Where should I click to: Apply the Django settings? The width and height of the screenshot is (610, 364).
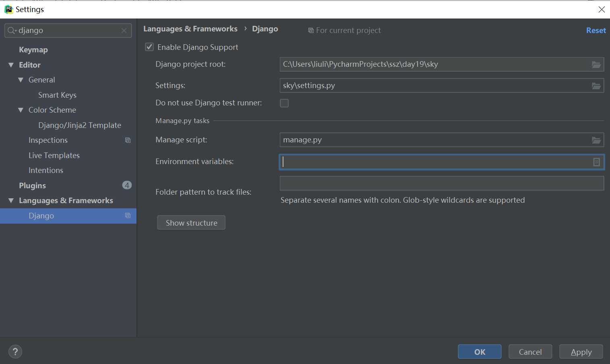(581, 352)
